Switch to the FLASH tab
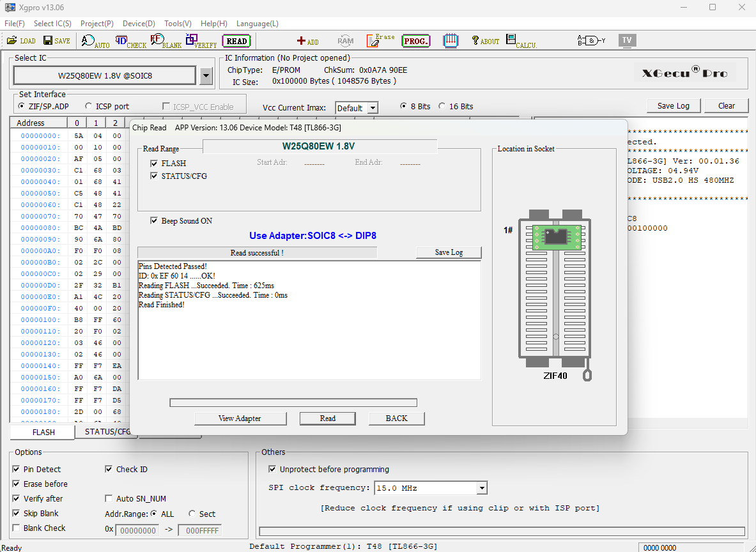Viewport: 756px width, 552px height. (43, 433)
